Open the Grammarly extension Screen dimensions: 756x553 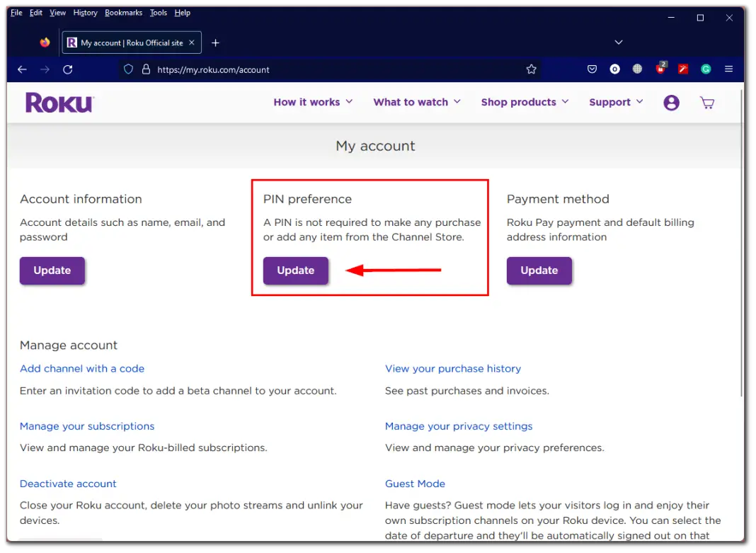coord(705,69)
